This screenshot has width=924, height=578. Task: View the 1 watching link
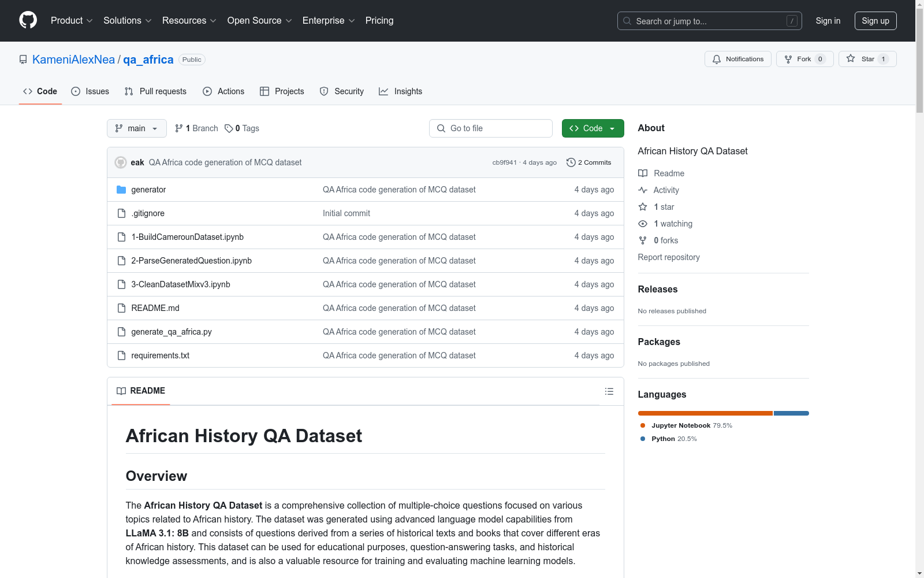(665, 224)
